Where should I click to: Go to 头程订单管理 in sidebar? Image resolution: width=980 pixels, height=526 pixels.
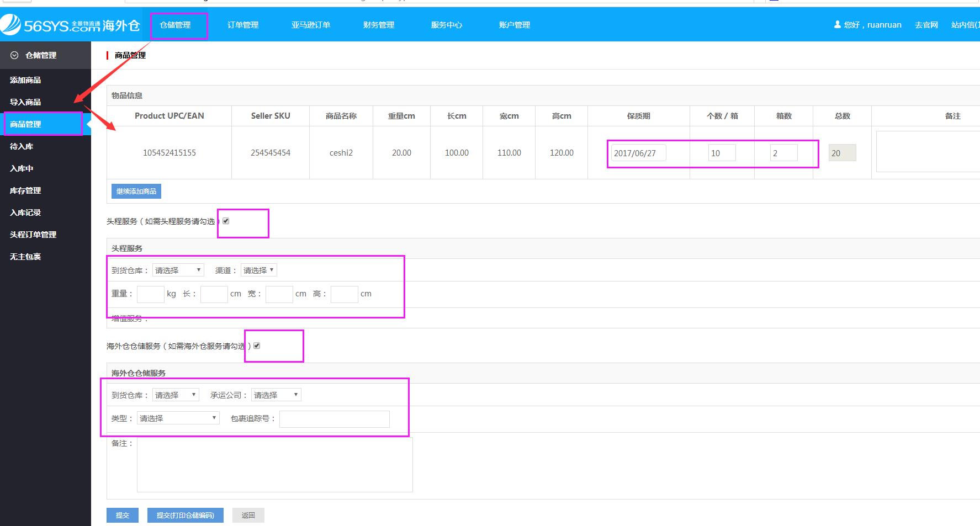coord(33,235)
